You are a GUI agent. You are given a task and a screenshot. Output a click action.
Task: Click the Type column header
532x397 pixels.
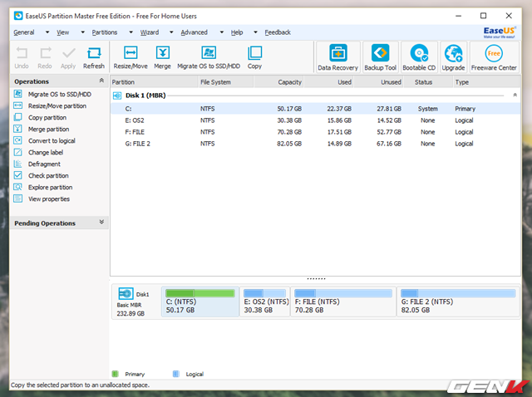(486, 82)
